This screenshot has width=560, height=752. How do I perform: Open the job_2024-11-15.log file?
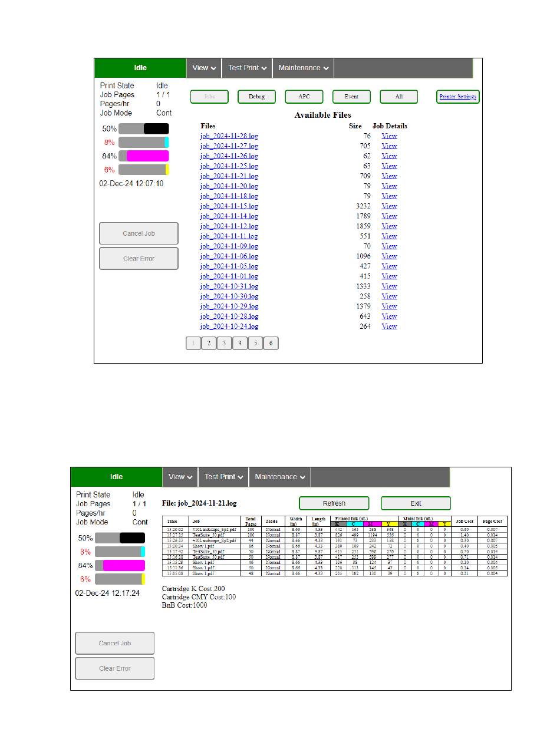click(229, 206)
